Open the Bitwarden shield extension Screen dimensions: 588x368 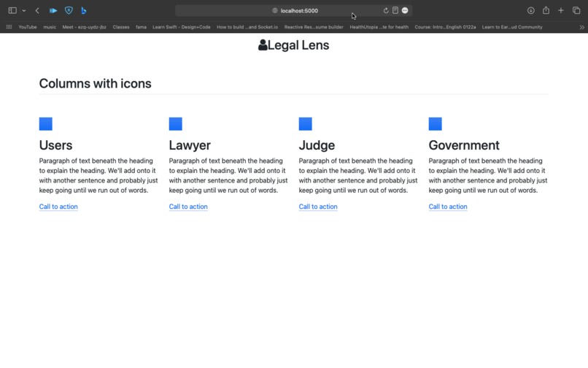point(69,10)
